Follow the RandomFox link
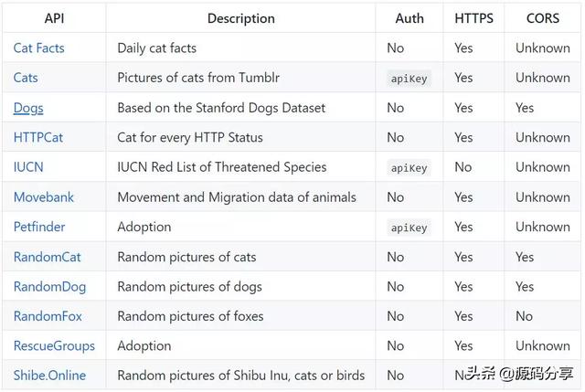Screen dimensions: 585x392 [x=48, y=316]
